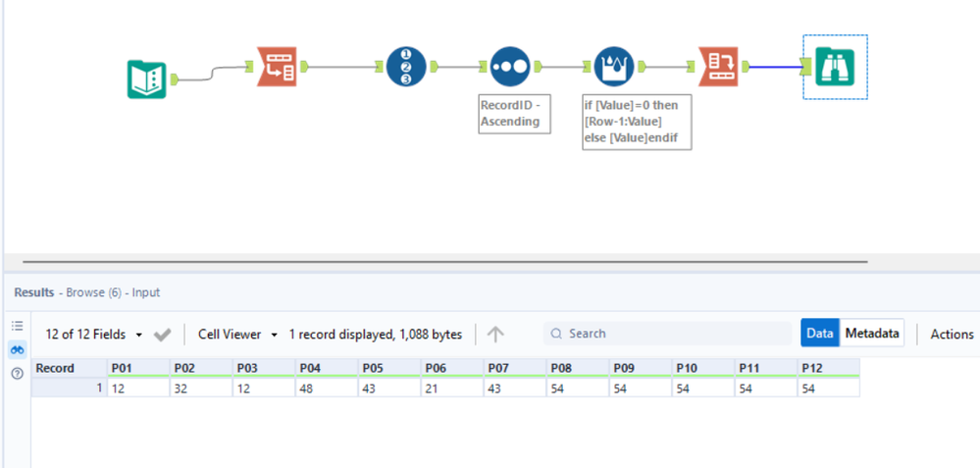Viewport: 980px width, 468px height.
Task: Switch to the Data view tab
Action: (x=820, y=334)
